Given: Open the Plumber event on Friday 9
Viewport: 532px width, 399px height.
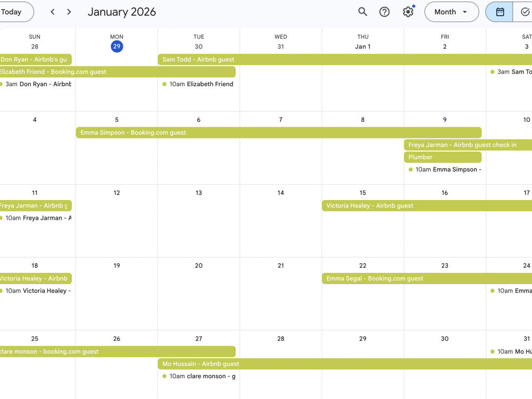Looking at the screenshot, I should [x=443, y=157].
